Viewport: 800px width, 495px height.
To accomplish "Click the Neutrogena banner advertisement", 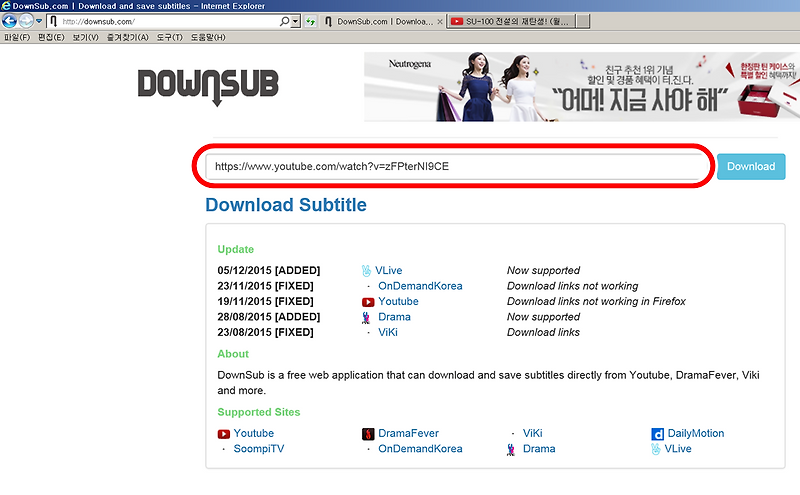I will (582, 87).
